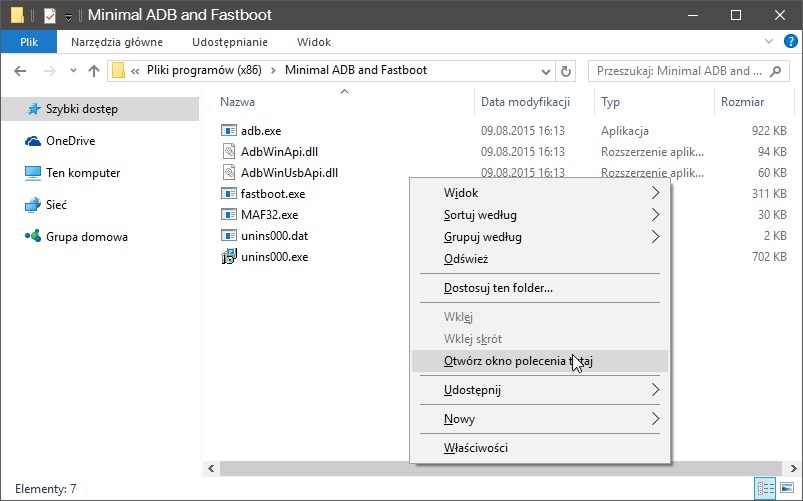Click Pliki programów (x86) breadcrumb

pyautogui.click(x=204, y=70)
